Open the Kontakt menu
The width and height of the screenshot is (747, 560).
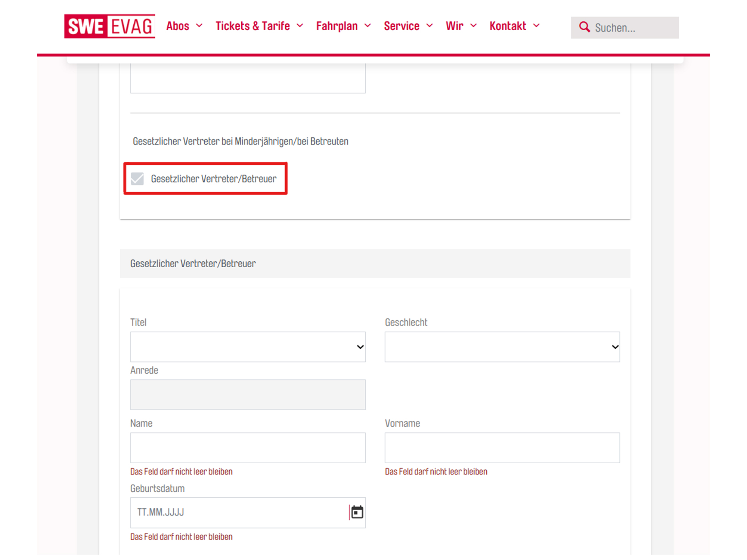(508, 26)
